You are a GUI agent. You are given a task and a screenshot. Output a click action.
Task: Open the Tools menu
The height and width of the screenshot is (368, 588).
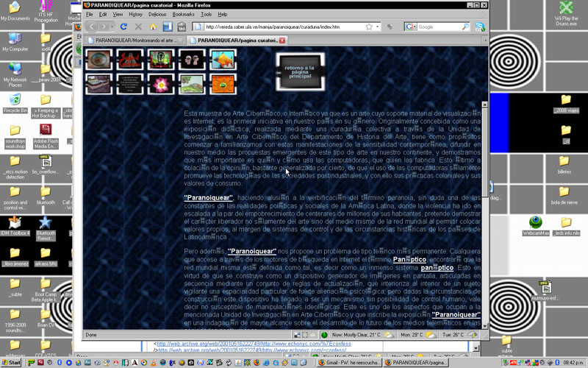pos(207,14)
